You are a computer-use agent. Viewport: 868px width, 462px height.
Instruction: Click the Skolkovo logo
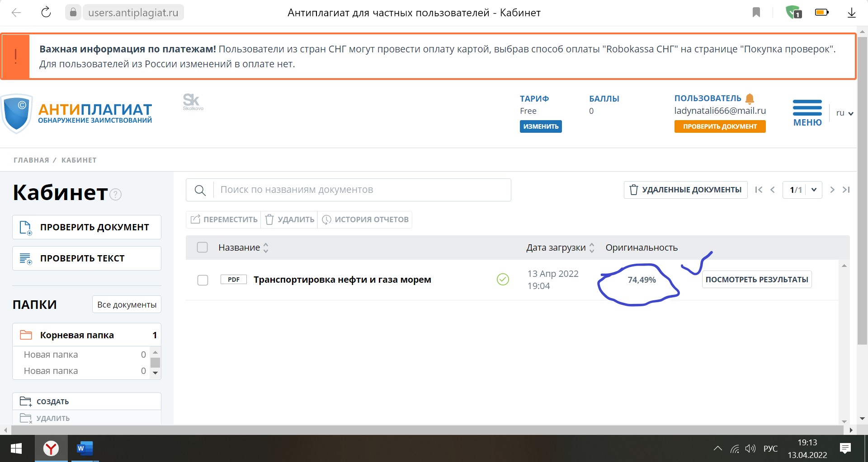point(193,102)
